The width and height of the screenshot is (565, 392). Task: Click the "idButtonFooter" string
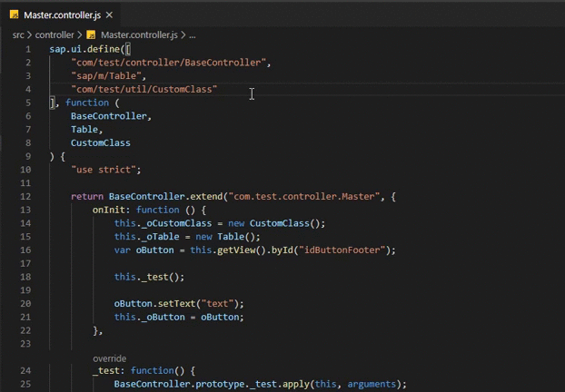(342, 250)
